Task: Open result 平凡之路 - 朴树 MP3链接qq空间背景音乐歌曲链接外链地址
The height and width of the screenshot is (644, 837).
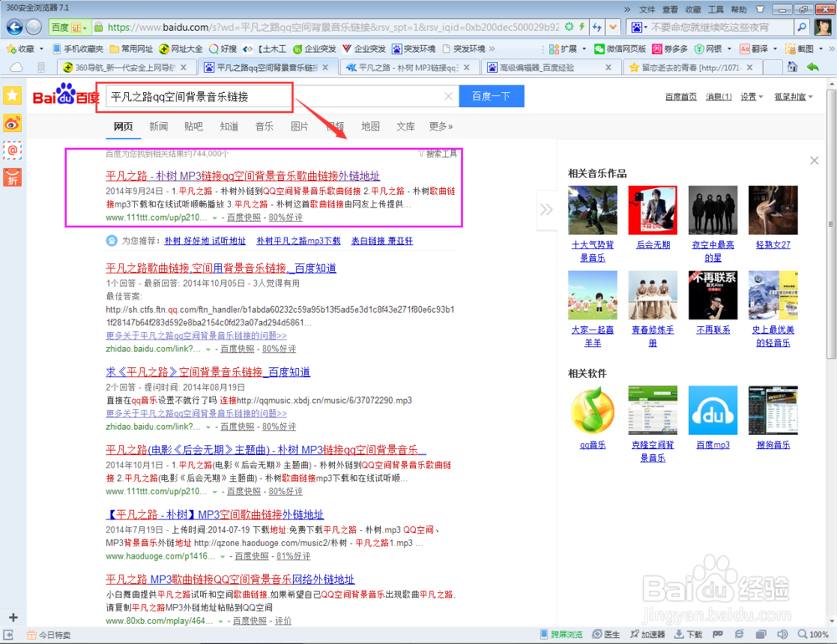Action: tap(243, 176)
